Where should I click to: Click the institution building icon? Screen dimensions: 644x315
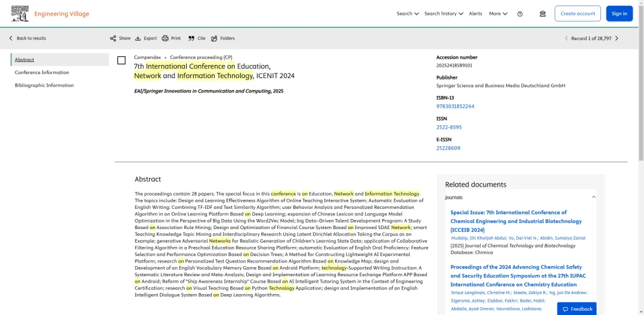(543, 14)
